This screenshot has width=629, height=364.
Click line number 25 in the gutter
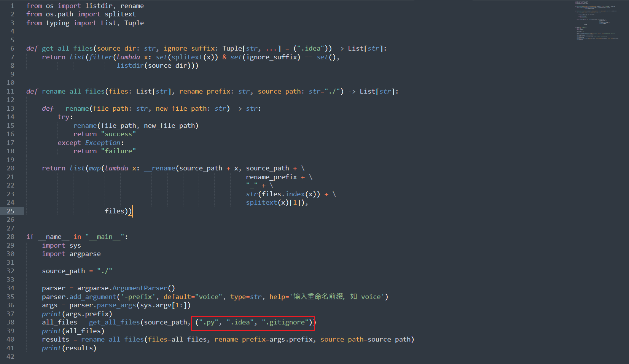(x=11, y=211)
